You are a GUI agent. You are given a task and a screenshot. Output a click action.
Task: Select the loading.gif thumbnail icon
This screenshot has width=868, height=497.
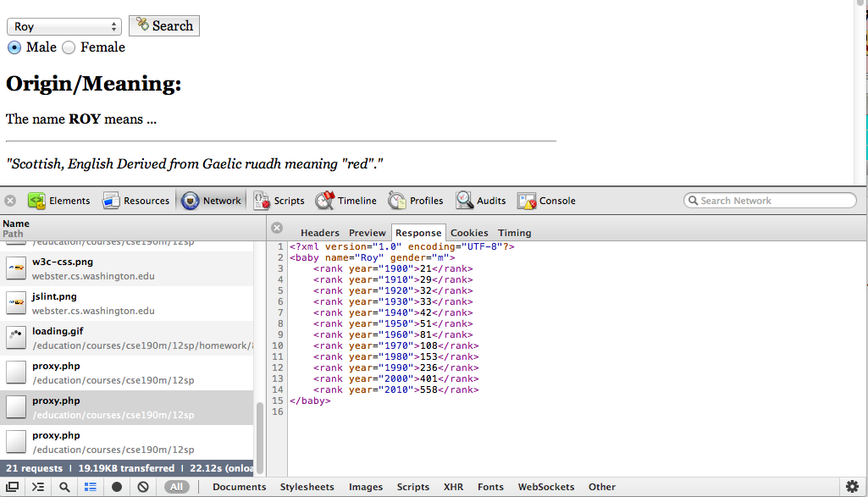point(16,338)
